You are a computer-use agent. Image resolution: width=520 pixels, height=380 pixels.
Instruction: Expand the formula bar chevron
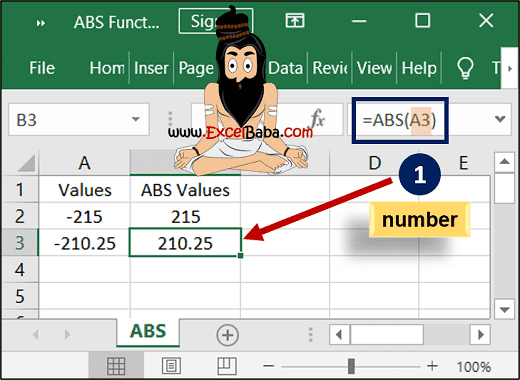(500, 119)
